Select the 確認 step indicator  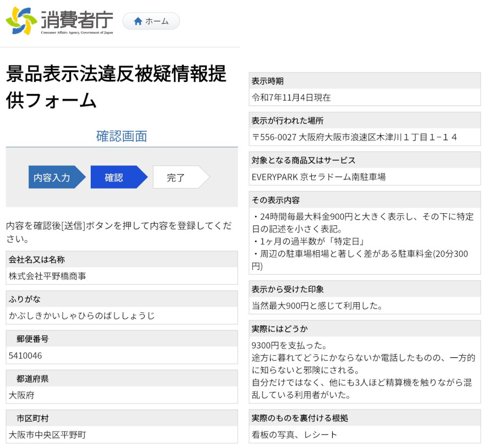click(x=114, y=178)
